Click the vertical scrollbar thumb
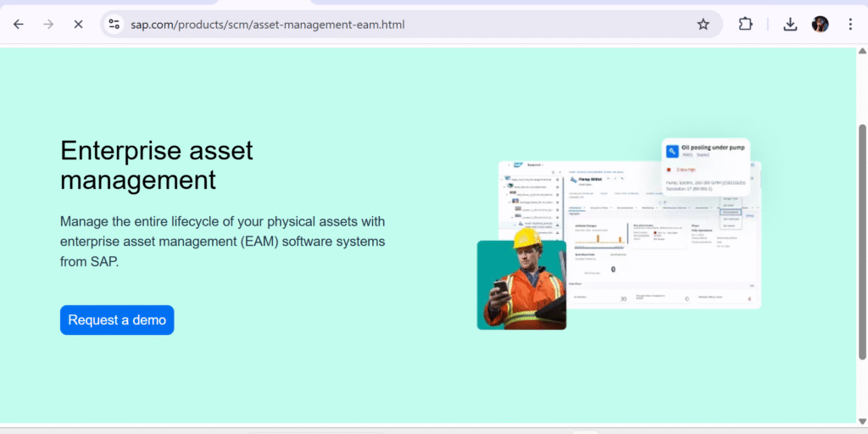The image size is (868, 434). (x=862, y=242)
